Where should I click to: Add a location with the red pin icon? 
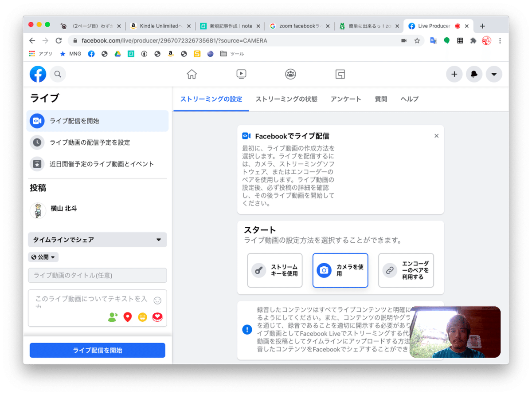(x=128, y=317)
